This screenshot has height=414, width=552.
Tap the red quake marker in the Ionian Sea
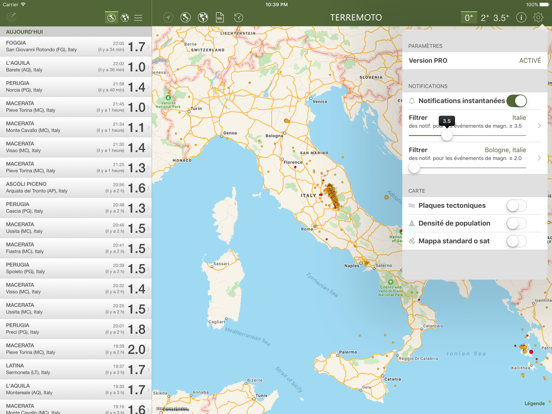[x=531, y=352]
